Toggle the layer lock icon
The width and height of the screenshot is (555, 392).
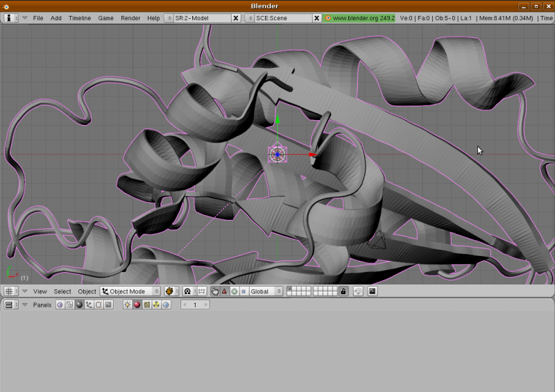(343, 291)
